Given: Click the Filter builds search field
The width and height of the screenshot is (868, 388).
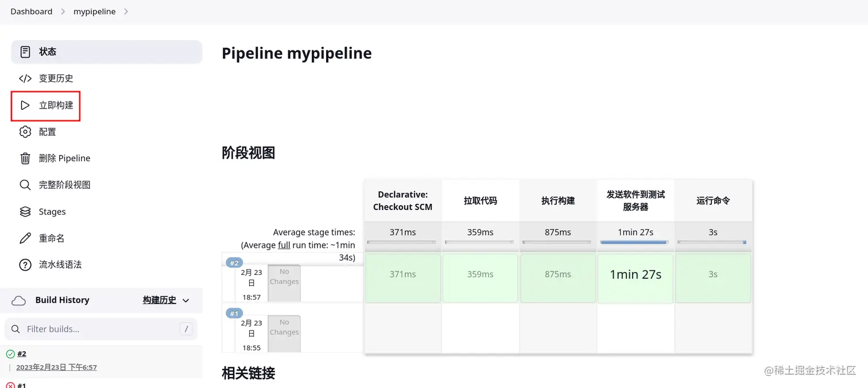Looking at the screenshot, I should click(x=100, y=329).
